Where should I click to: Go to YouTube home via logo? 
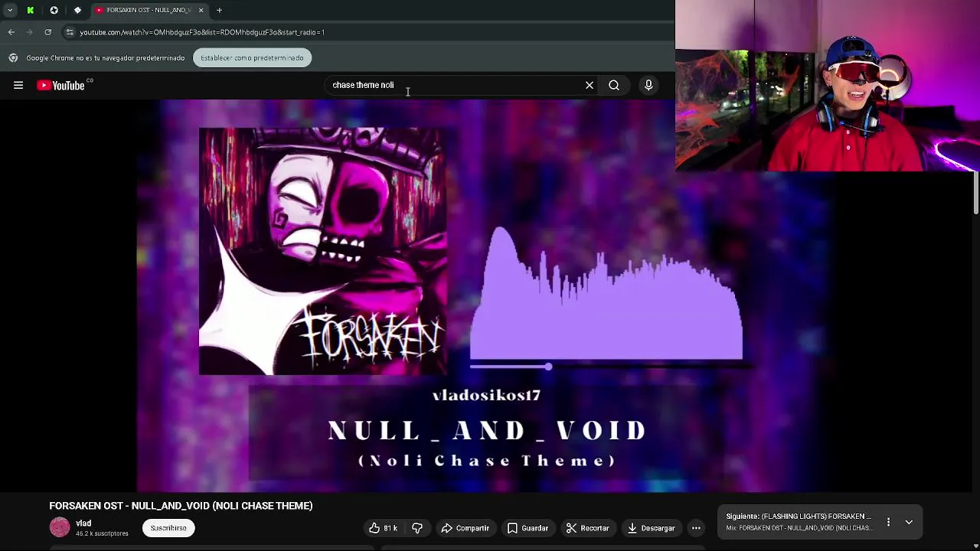(63, 86)
